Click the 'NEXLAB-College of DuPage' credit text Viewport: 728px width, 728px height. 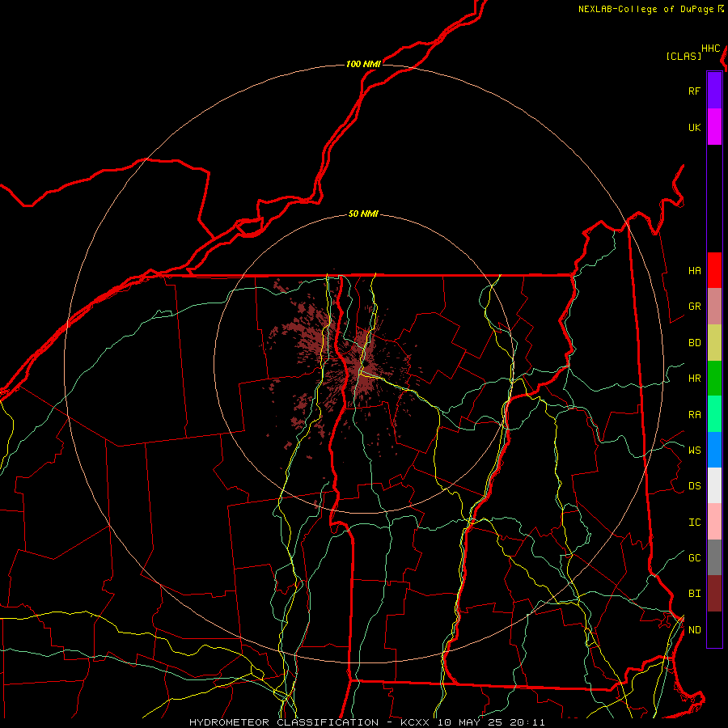(645, 9)
